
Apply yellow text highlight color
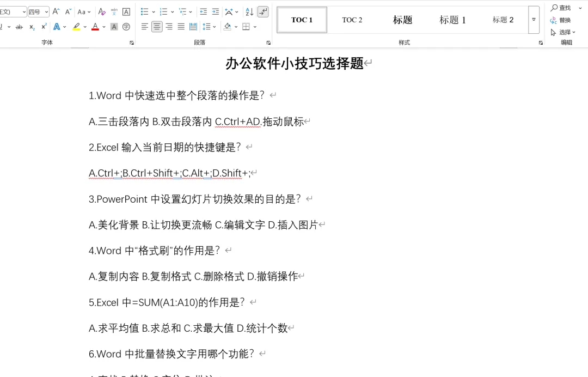(77, 27)
